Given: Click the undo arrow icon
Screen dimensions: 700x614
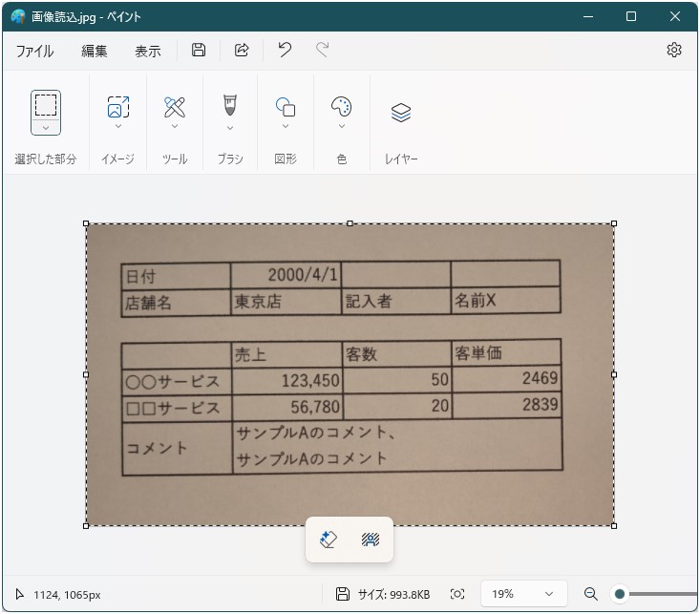Looking at the screenshot, I should 285,50.
